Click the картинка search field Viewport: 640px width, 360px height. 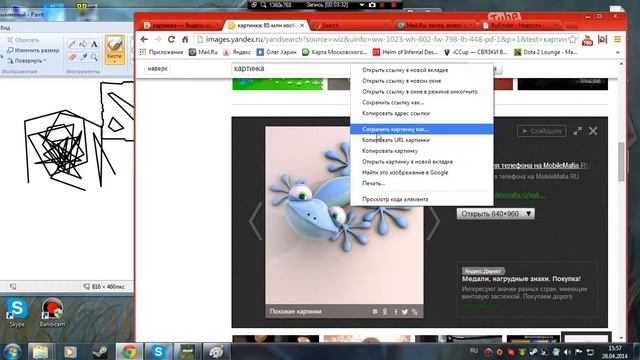click(291, 69)
